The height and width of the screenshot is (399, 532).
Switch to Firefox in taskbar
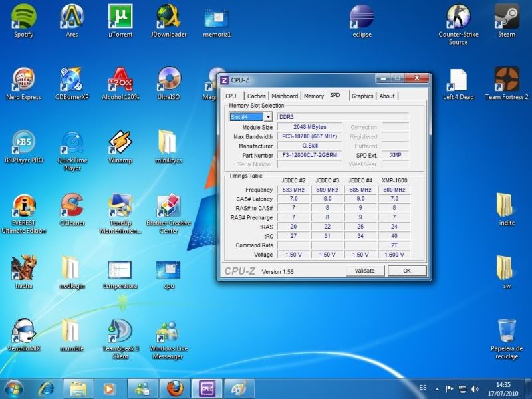[175, 389]
